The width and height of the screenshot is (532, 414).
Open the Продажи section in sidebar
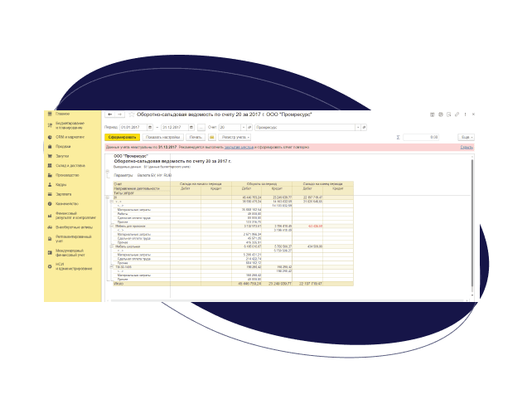[x=63, y=144]
